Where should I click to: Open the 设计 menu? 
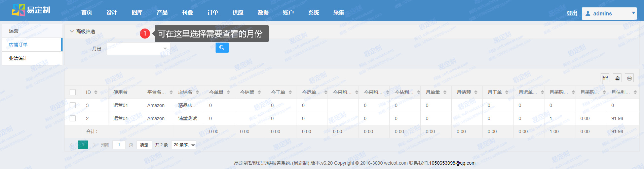pos(112,12)
